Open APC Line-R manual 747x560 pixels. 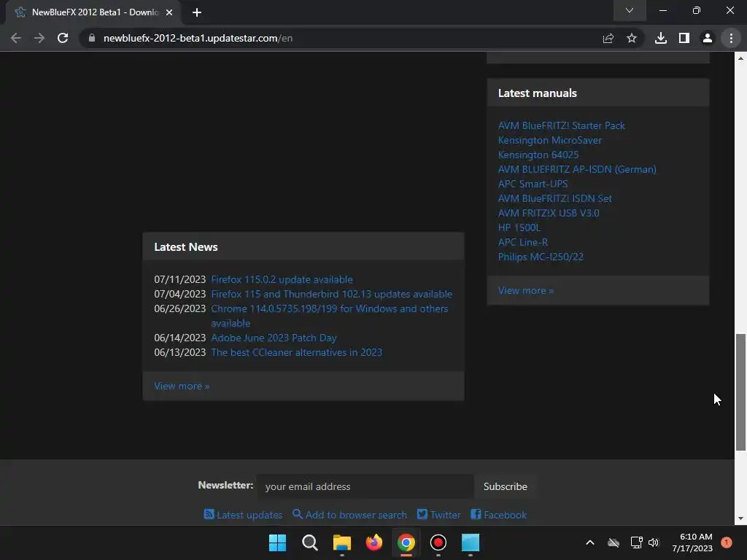pos(522,242)
